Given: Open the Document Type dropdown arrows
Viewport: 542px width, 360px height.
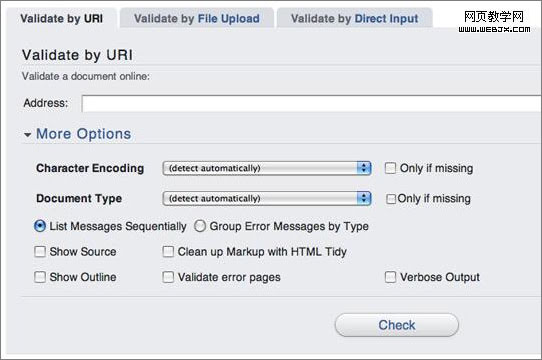Looking at the screenshot, I should click(364, 199).
